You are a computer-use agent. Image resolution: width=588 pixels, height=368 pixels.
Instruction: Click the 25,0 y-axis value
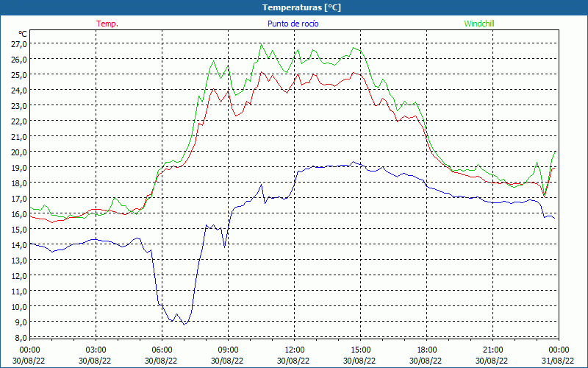(x=19, y=75)
